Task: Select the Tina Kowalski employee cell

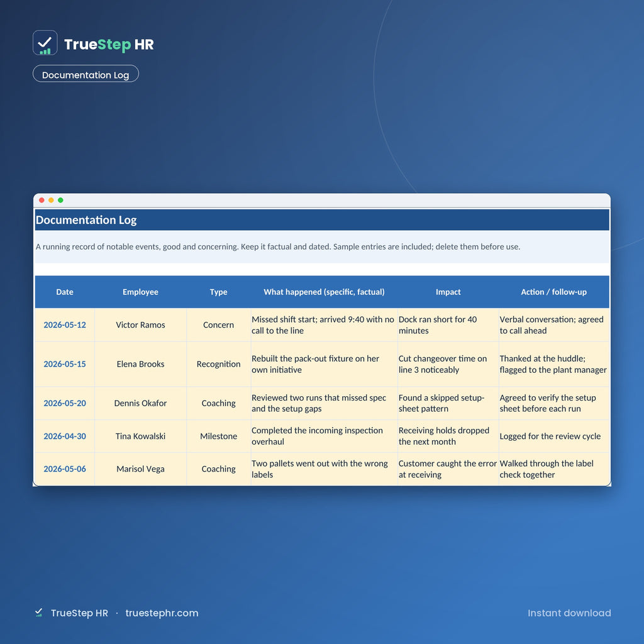Action: pyautogui.click(x=140, y=436)
